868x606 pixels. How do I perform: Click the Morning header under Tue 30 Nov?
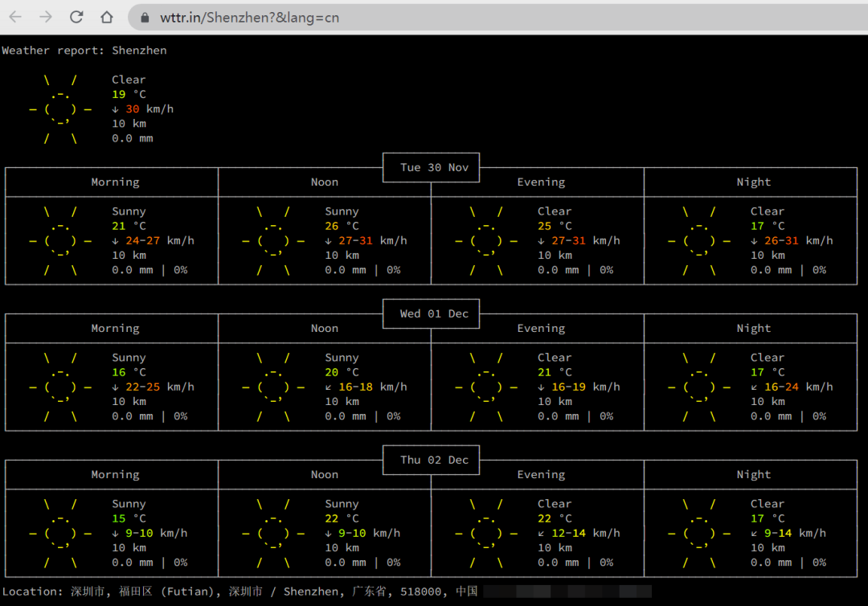[x=115, y=182]
